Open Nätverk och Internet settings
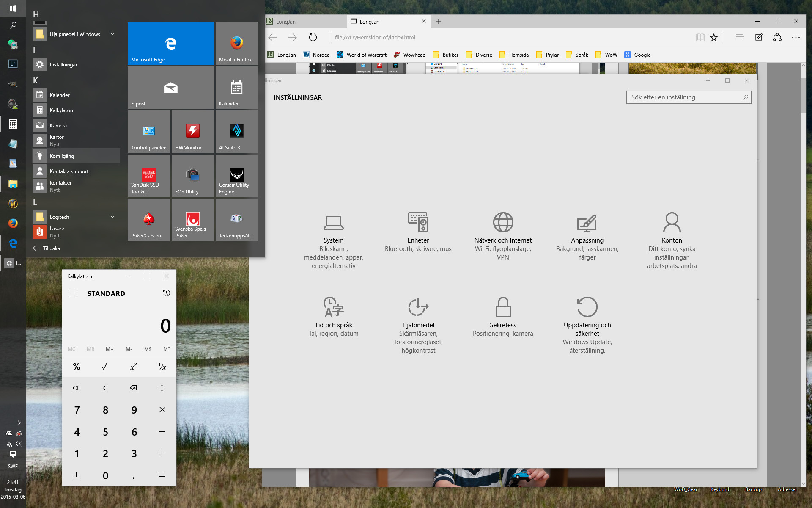The height and width of the screenshot is (508, 812). tap(503, 236)
